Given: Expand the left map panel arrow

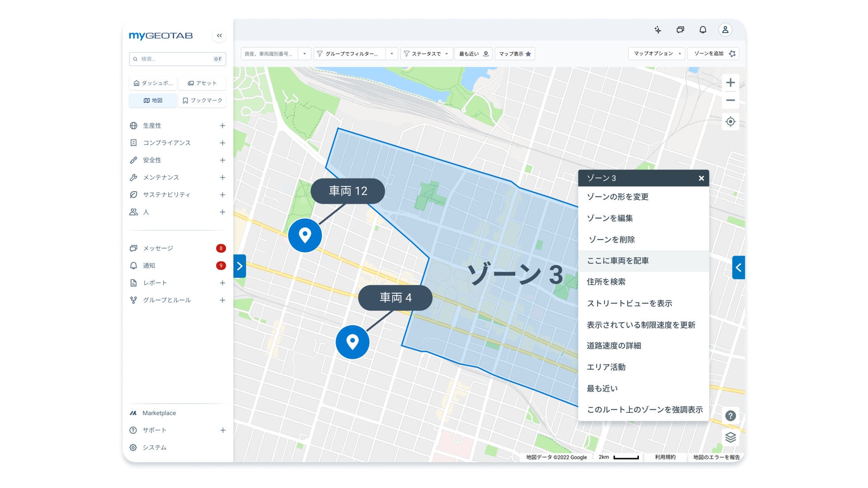Looking at the screenshot, I should (240, 266).
